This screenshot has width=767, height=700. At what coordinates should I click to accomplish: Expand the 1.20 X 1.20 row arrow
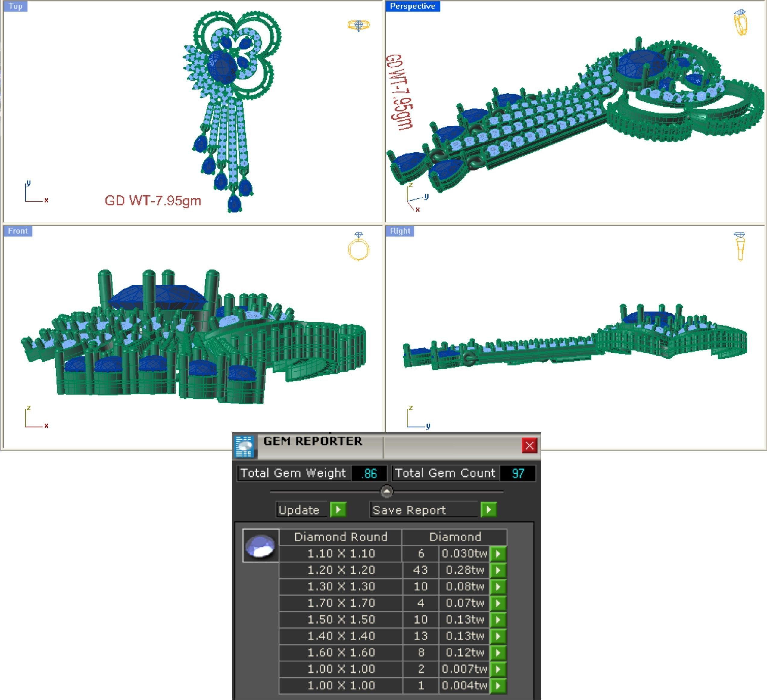pos(498,570)
